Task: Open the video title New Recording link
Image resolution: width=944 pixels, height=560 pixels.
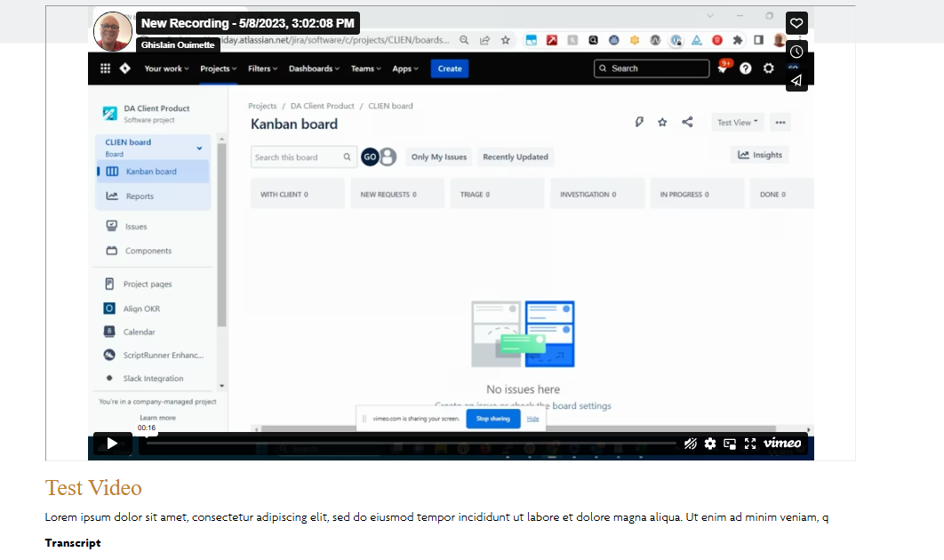Action: 247,23
